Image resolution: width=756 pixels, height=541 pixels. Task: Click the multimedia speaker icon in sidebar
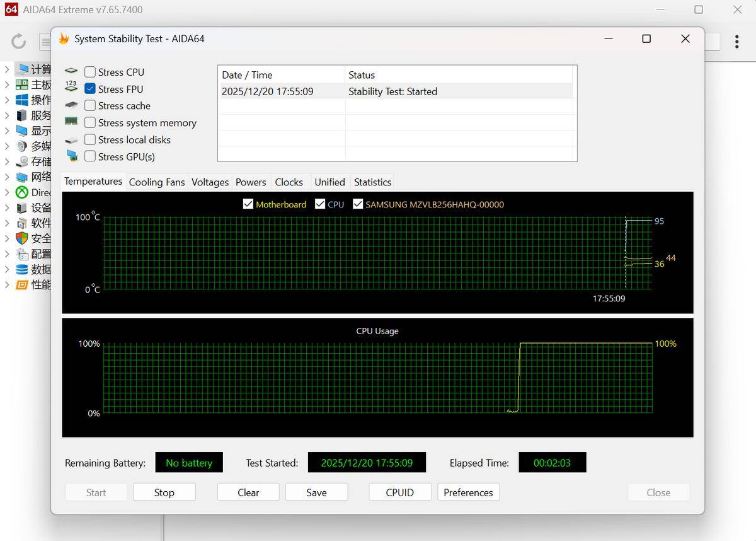22,146
